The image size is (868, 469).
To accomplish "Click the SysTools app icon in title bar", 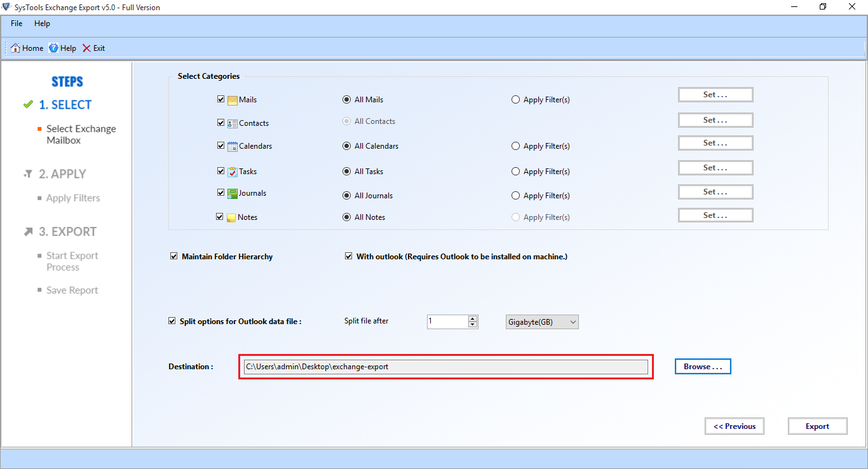I will click(6, 7).
